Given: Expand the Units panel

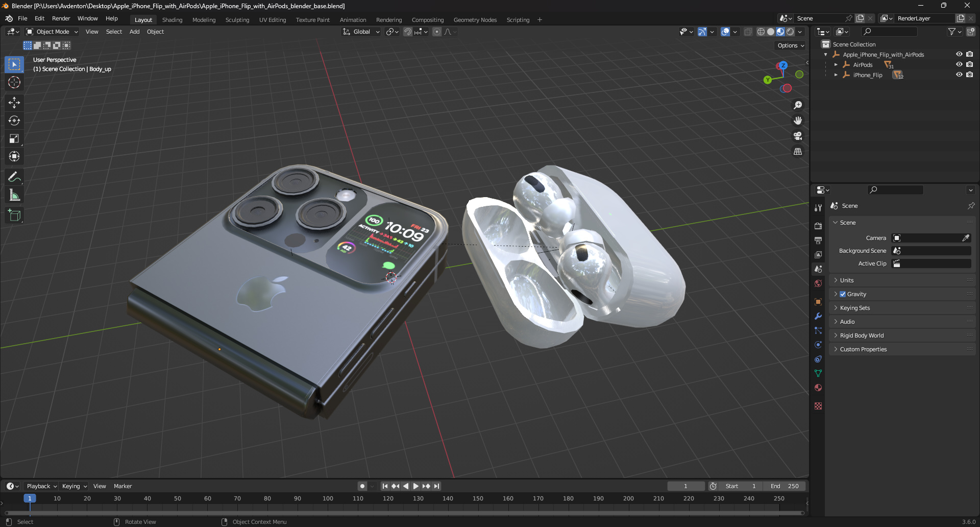Looking at the screenshot, I should click(x=902, y=280).
